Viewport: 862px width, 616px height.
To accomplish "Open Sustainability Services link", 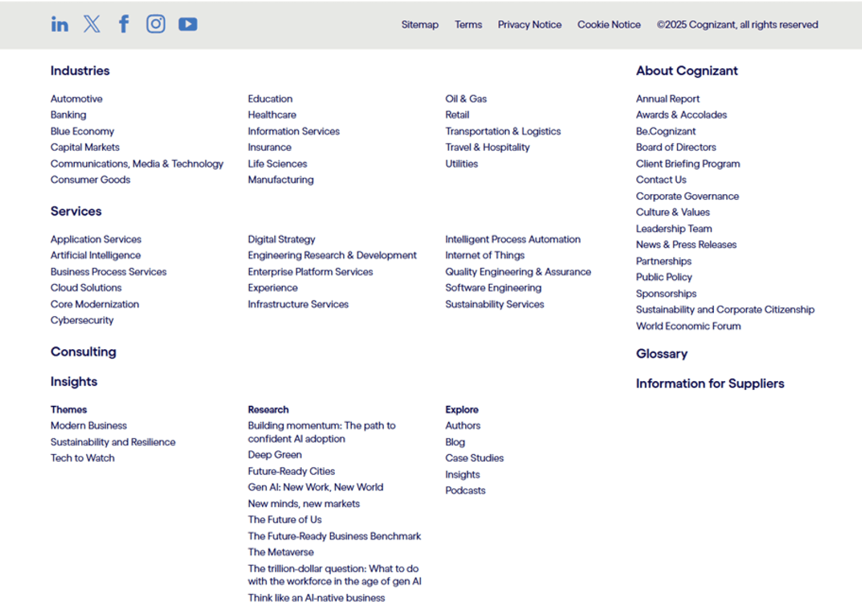I will (494, 304).
